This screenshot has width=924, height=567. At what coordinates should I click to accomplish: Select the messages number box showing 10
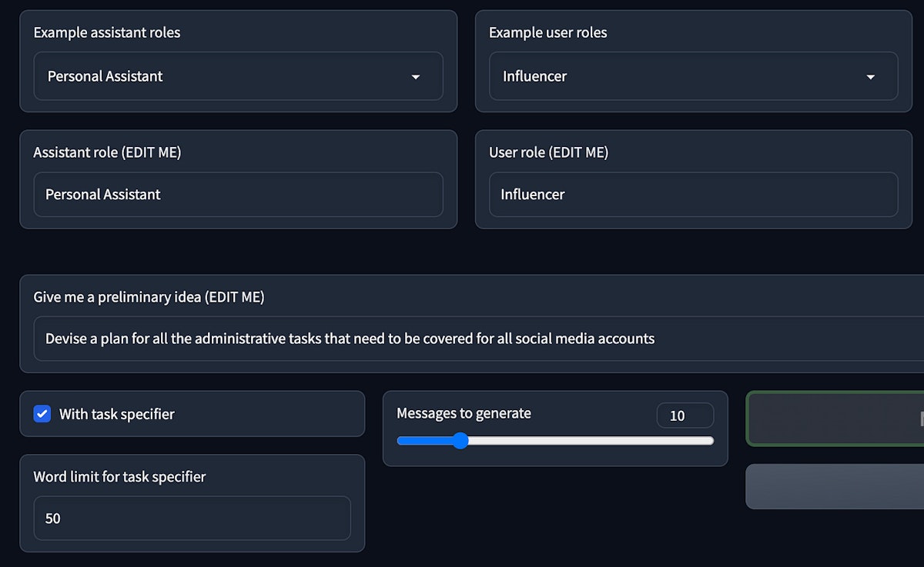685,415
